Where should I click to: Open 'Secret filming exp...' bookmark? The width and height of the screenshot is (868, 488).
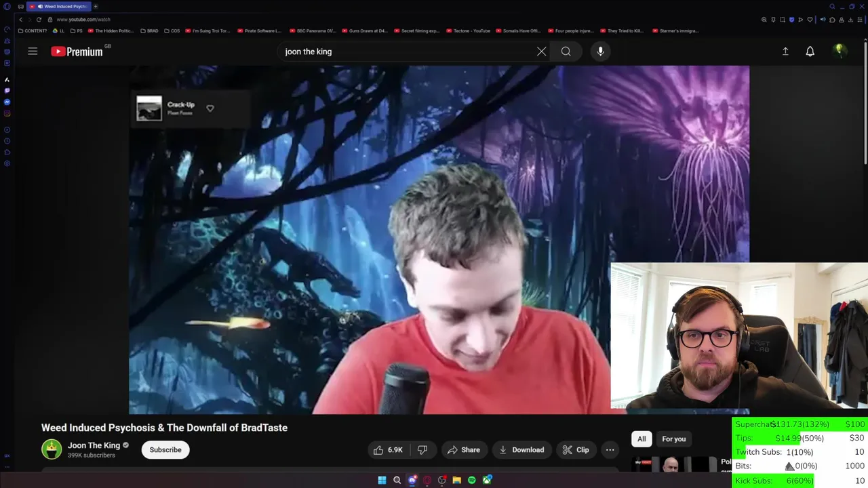(x=416, y=30)
